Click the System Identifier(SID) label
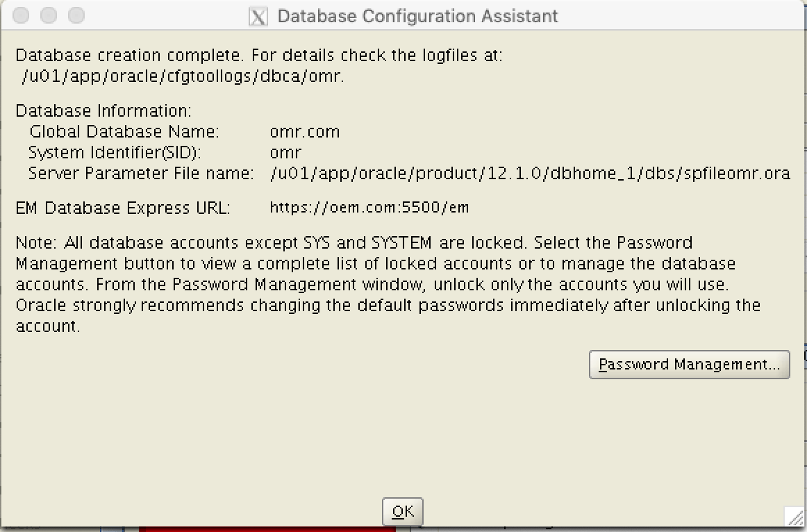This screenshot has height=532, width=807. pos(115,153)
